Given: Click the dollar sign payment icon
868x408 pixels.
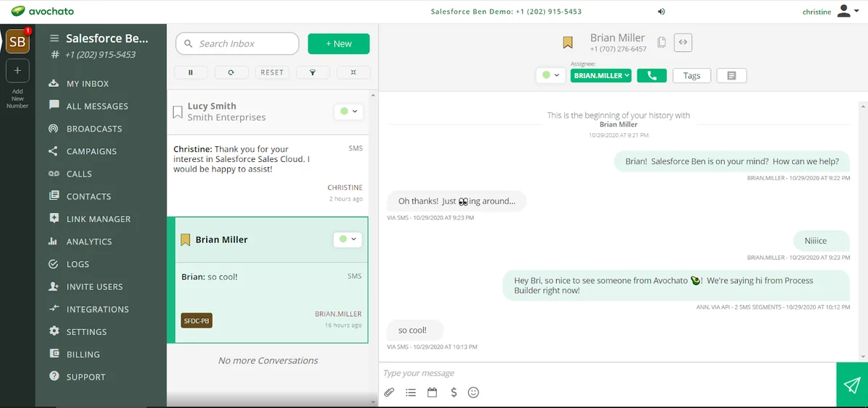Looking at the screenshot, I should [x=454, y=393].
